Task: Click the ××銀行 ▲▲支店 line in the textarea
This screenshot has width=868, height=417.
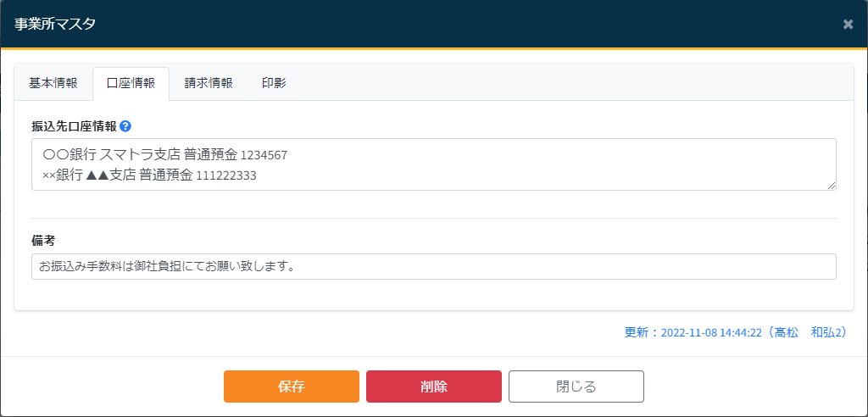Action: click(119, 175)
